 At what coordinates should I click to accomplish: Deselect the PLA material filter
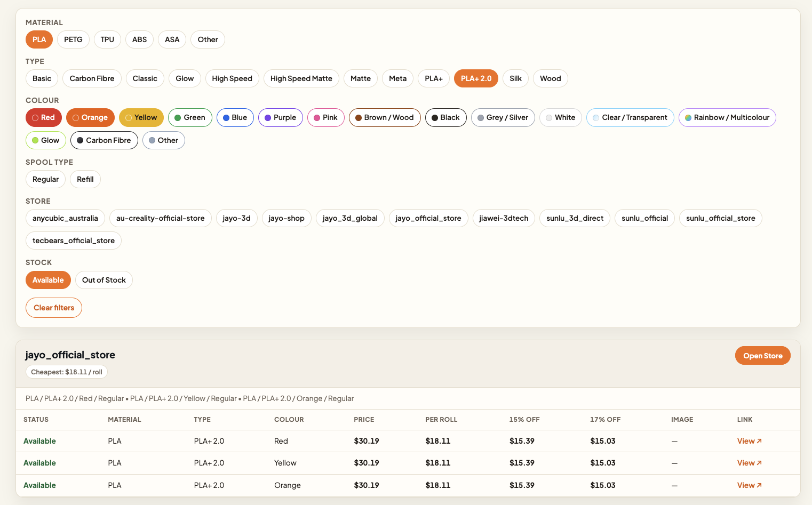click(x=39, y=39)
